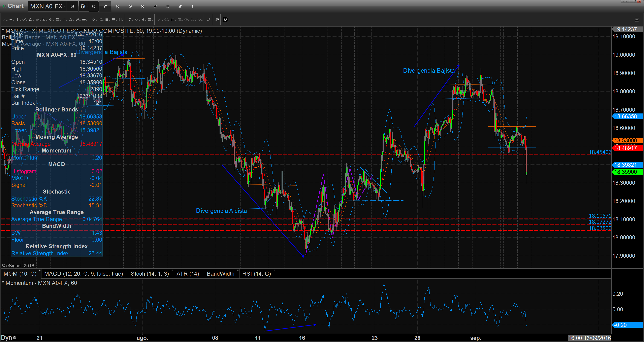Open the help question mark button
Image resolution: width=644 pixels, height=342 pixels.
623,1
